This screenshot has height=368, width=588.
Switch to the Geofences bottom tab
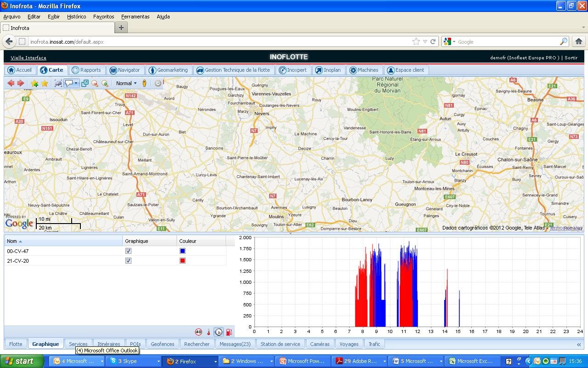(x=163, y=344)
